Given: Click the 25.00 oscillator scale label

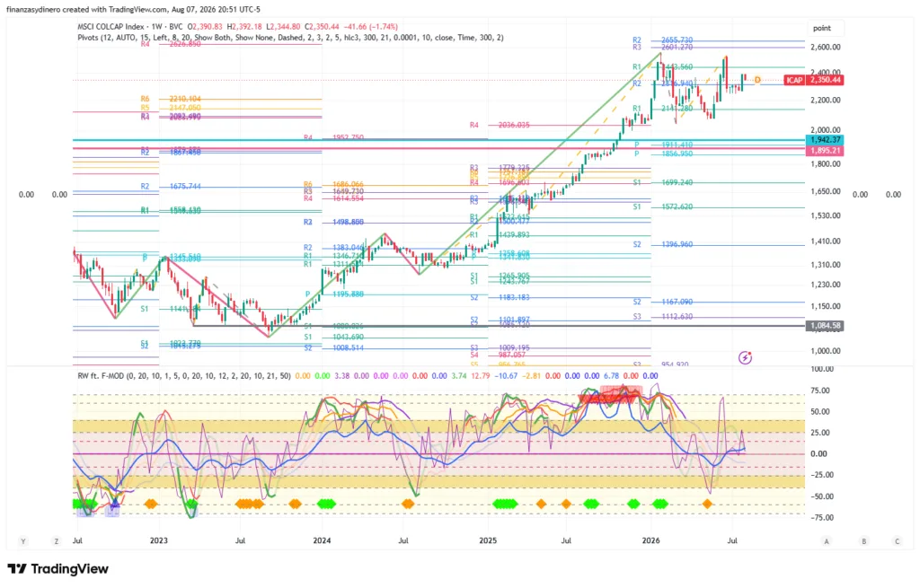Looking at the screenshot, I should (821, 433).
